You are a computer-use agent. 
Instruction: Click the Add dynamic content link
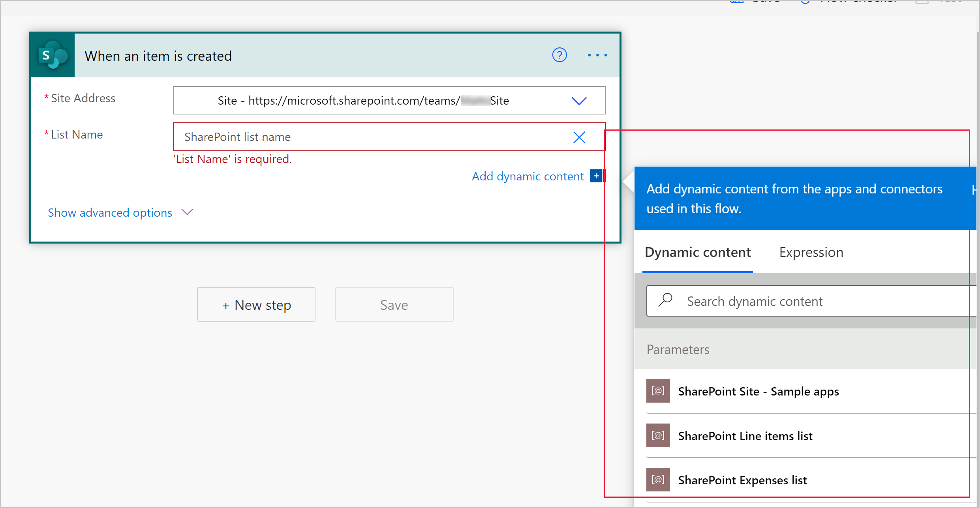[x=528, y=176]
